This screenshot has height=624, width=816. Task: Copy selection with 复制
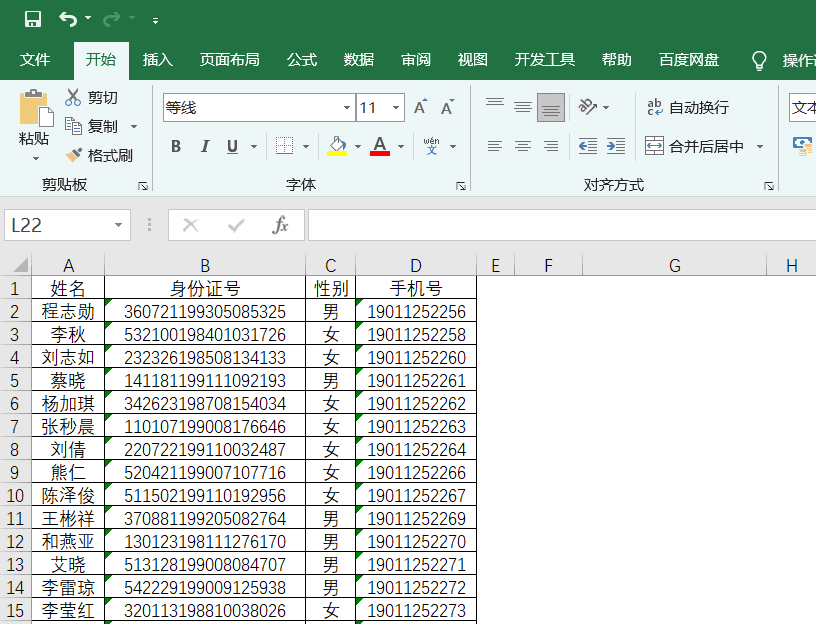click(x=92, y=126)
